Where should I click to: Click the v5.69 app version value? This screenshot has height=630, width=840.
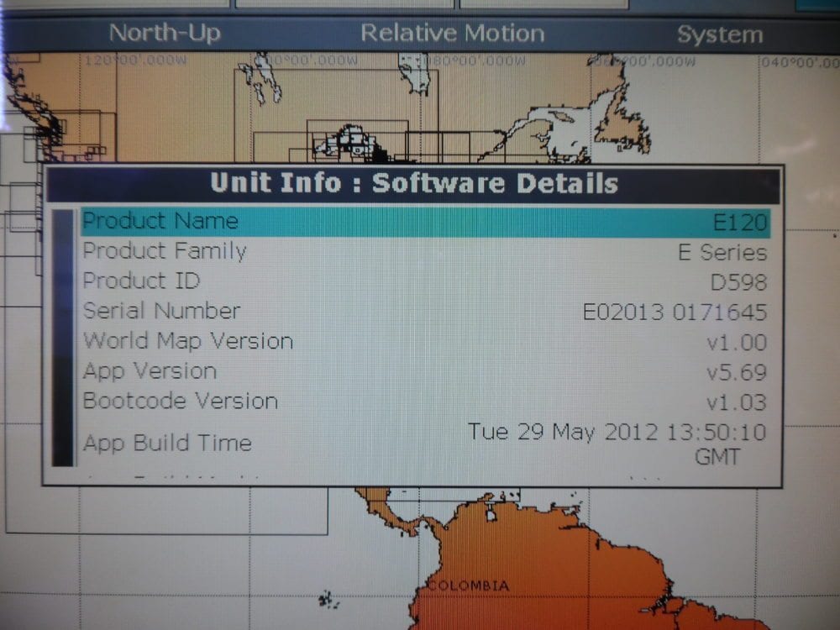point(737,372)
